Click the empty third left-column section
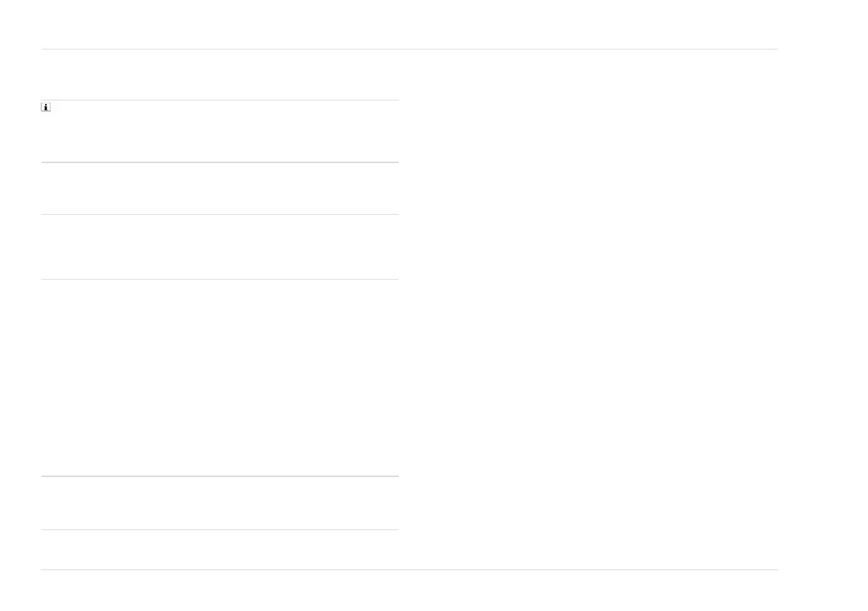 point(220,247)
